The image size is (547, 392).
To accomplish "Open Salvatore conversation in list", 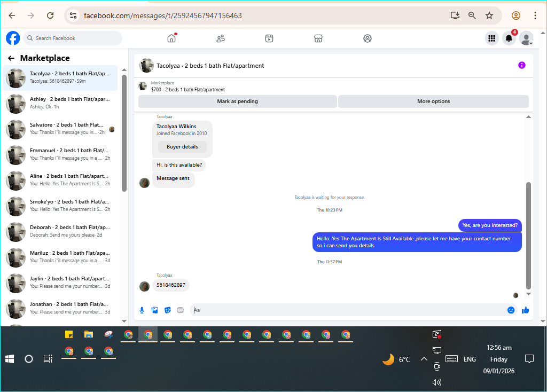I will coord(60,129).
